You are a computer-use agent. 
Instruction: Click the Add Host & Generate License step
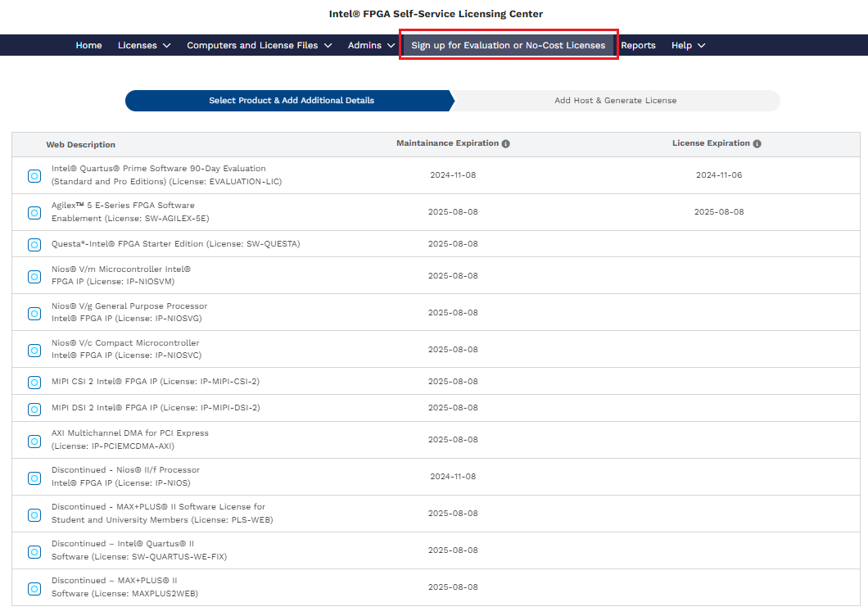point(616,101)
